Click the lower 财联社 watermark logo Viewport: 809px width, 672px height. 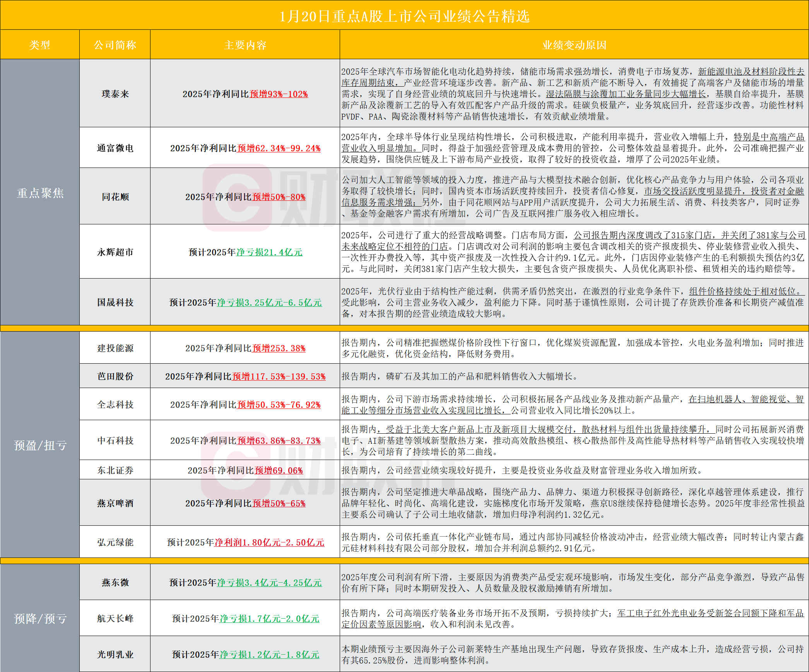pos(235,466)
